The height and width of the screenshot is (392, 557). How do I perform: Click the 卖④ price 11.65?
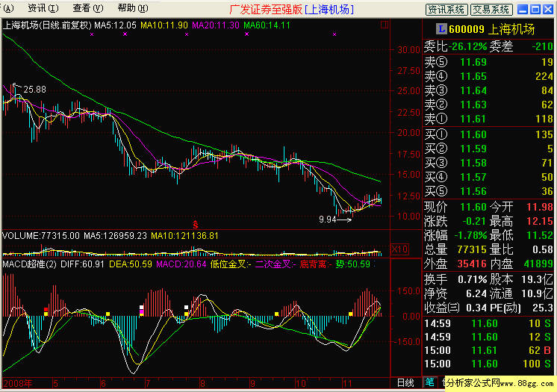(x=473, y=76)
